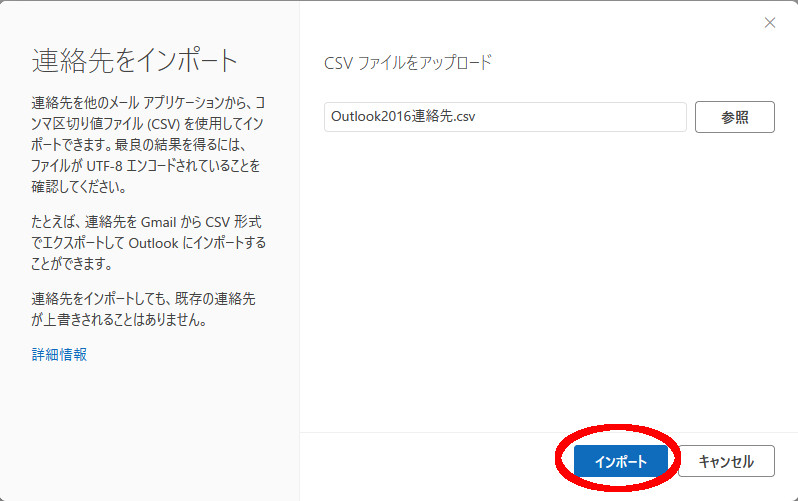Screen dimensions: 798x501
Task: Click the divider line above the buttons
Action: click(x=548, y=432)
